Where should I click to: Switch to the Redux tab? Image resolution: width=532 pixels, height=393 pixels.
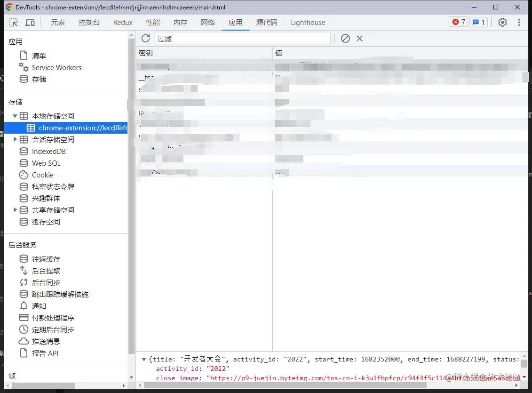(123, 23)
